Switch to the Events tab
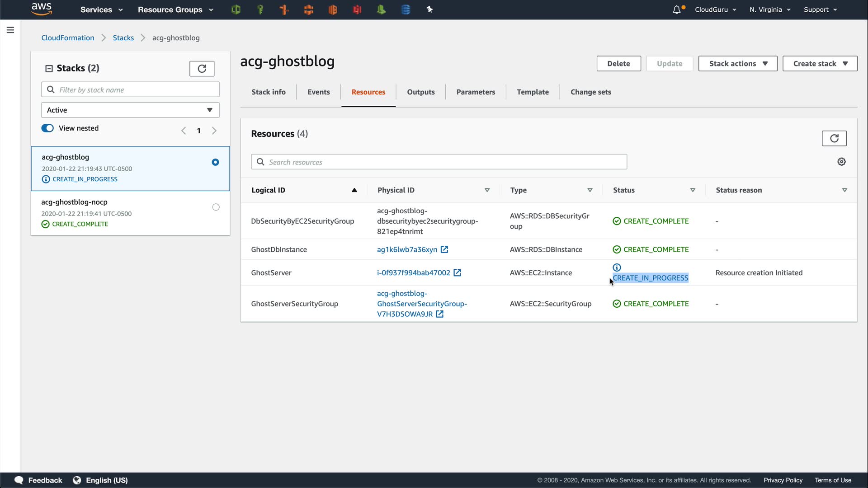The width and height of the screenshot is (868, 488). pyautogui.click(x=318, y=92)
